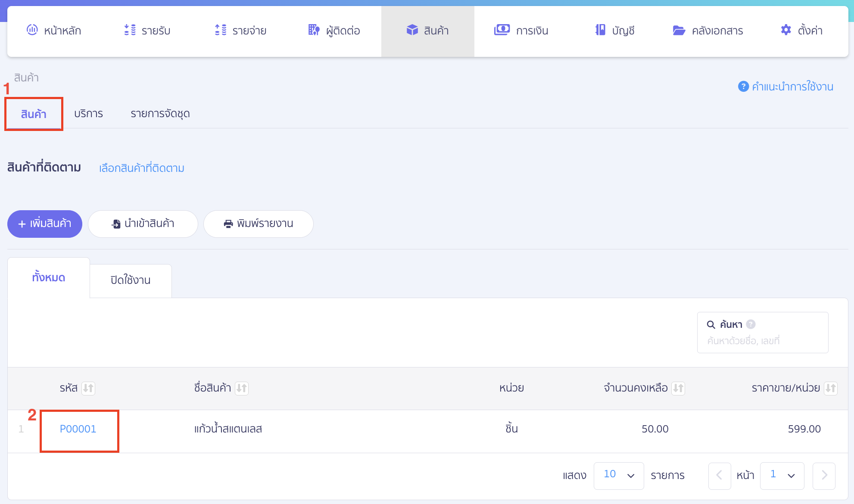Go to the next page arrow

coord(824,476)
